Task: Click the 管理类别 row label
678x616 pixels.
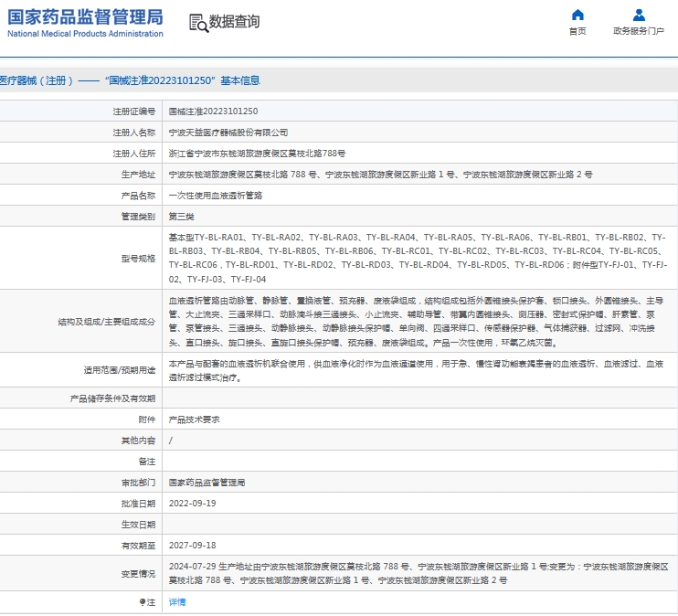Action: click(138, 217)
